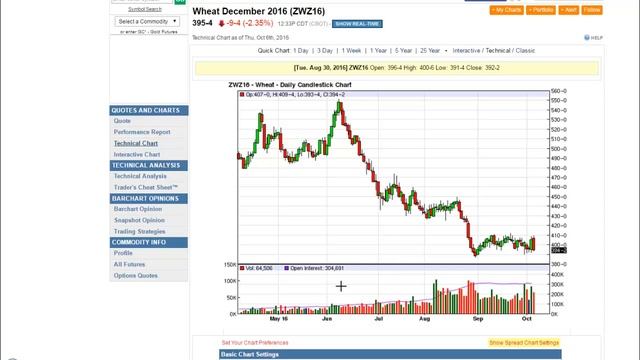Select the 1 Day quick chart

tap(301, 51)
